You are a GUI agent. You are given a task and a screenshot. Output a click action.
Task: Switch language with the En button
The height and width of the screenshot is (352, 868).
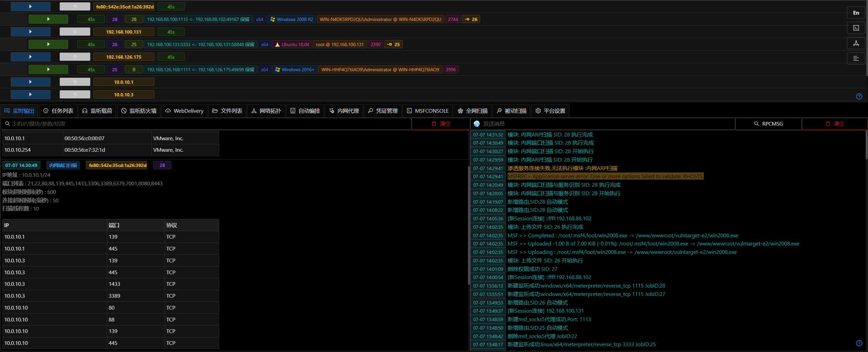[856, 13]
